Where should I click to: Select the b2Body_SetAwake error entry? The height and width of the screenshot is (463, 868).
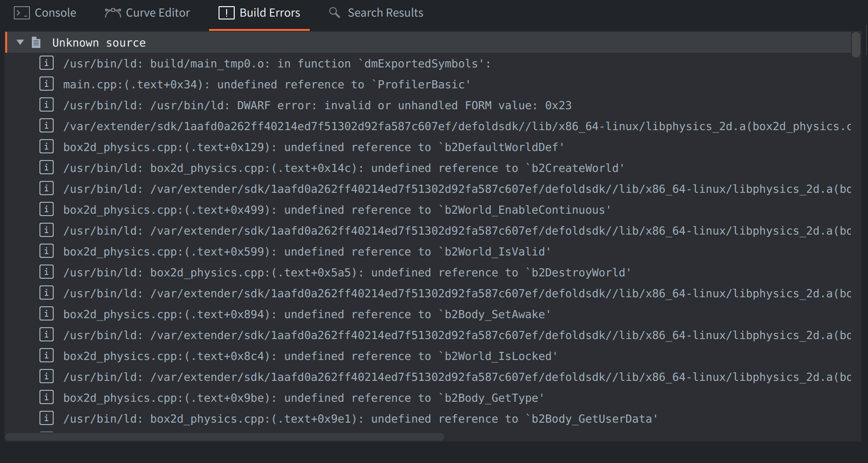(306, 314)
